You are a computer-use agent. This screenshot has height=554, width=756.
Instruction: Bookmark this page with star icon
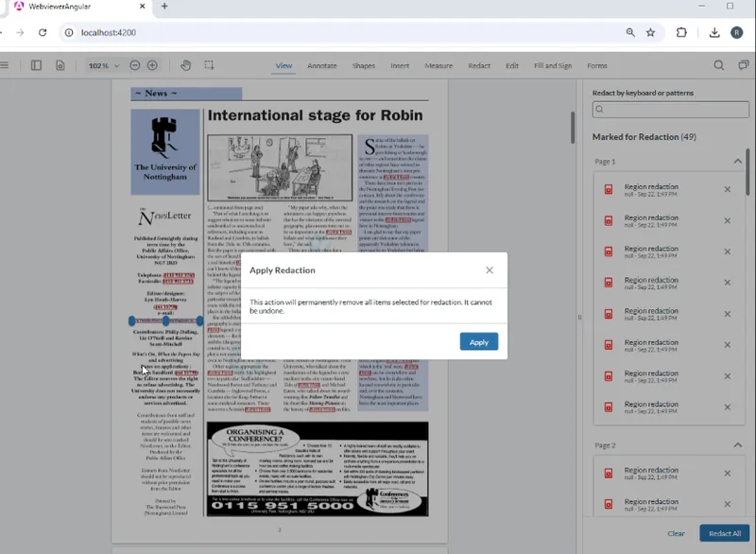pos(650,32)
